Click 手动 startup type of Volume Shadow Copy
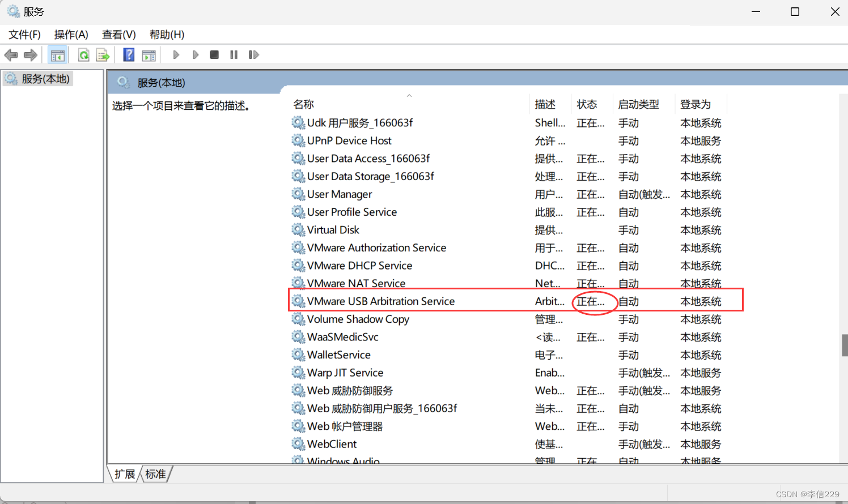The image size is (848, 504). [x=629, y=319]
